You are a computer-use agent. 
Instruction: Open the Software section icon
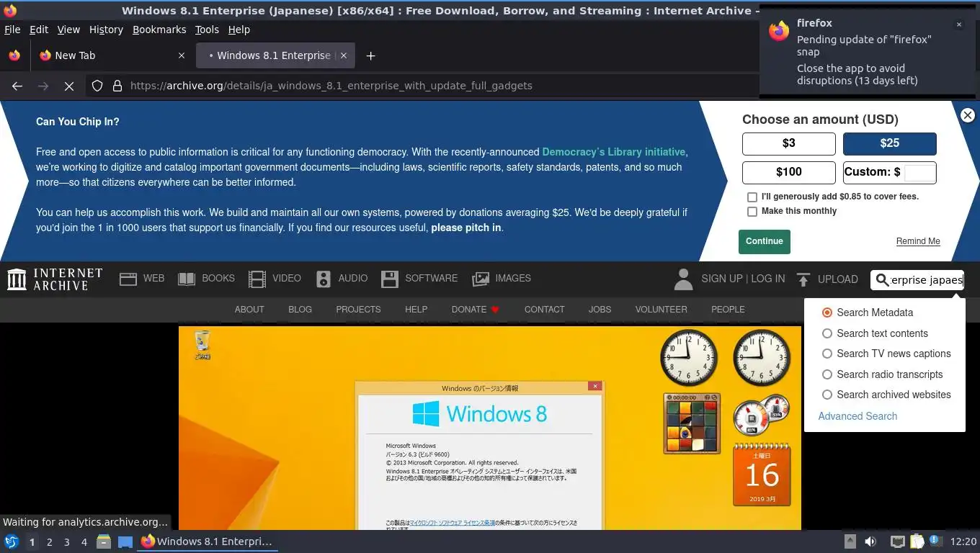coord(390,279)
